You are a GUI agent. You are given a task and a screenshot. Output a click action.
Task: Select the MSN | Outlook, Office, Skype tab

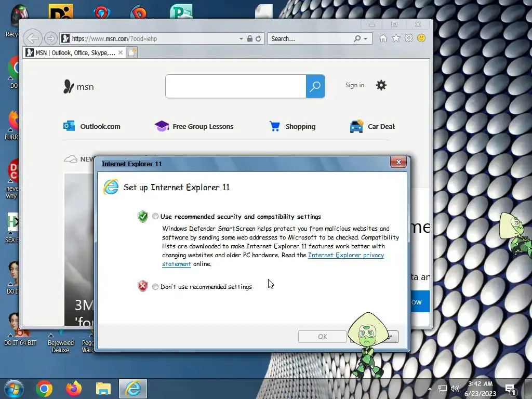pos(74,52)
